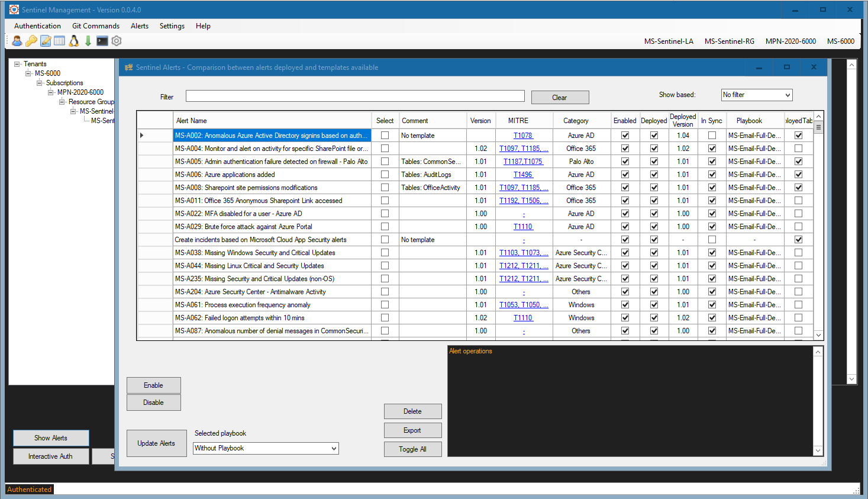This screenshot has width=868, height=499.
Task: Open the Help menu
Action: tap(203, 26)
